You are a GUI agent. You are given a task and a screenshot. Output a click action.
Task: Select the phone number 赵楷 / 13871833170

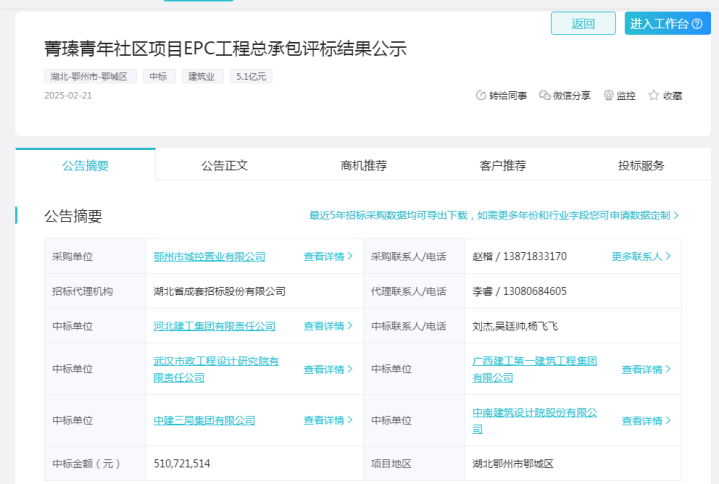[520, 256]
